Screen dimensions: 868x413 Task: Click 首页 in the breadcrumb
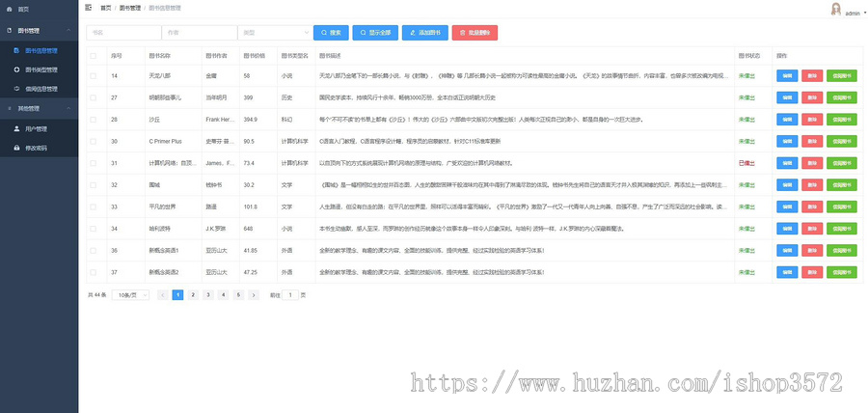pos(105,9)
